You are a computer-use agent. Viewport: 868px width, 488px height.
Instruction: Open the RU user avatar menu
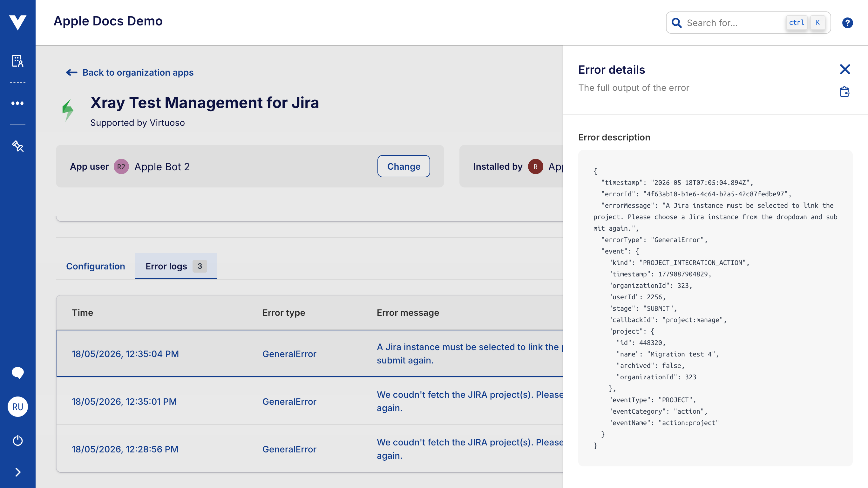click(17, 407)
